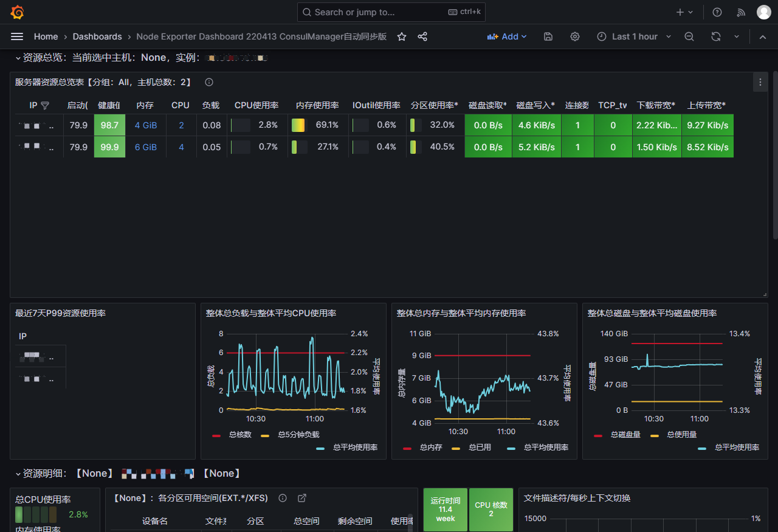Open the Last 1 hour time picker
The image size is (778, 532).
634,36
